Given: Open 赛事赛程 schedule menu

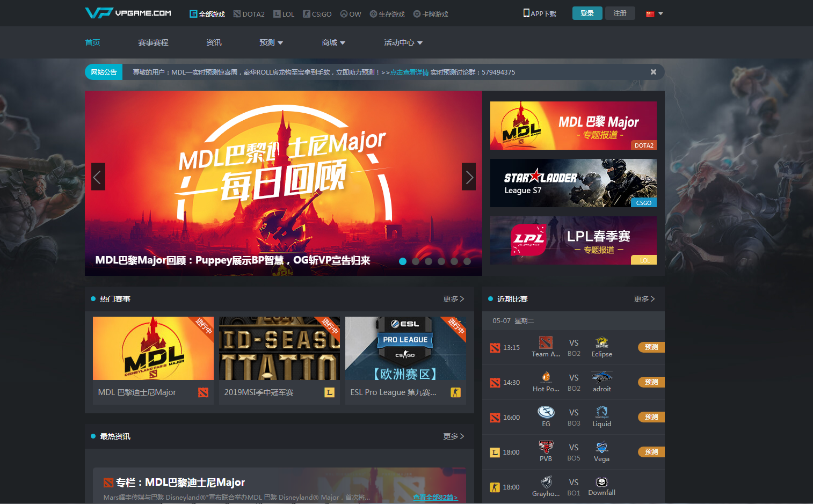Looking at the screenshot, I should tap(153, 42).
